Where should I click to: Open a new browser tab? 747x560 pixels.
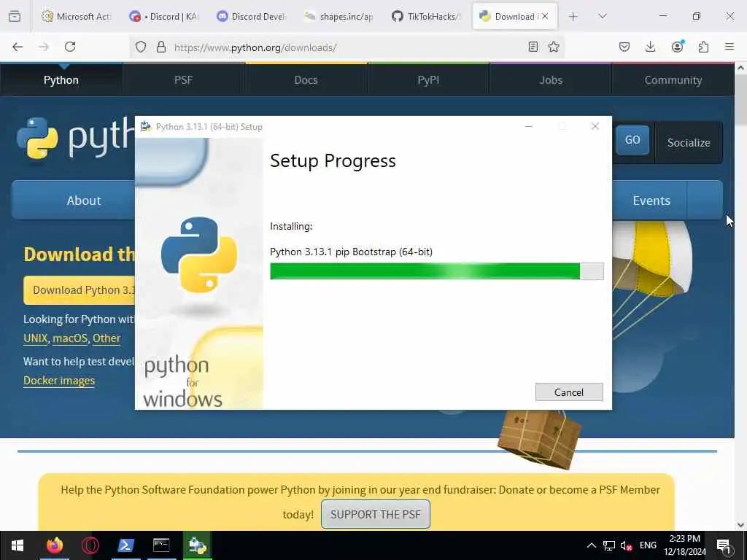click(573, 17)
